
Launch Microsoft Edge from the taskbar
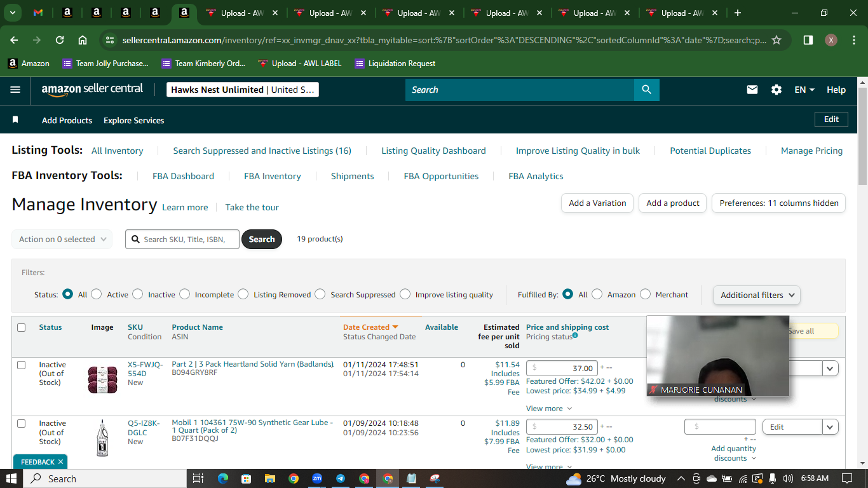tap(222, 478)
